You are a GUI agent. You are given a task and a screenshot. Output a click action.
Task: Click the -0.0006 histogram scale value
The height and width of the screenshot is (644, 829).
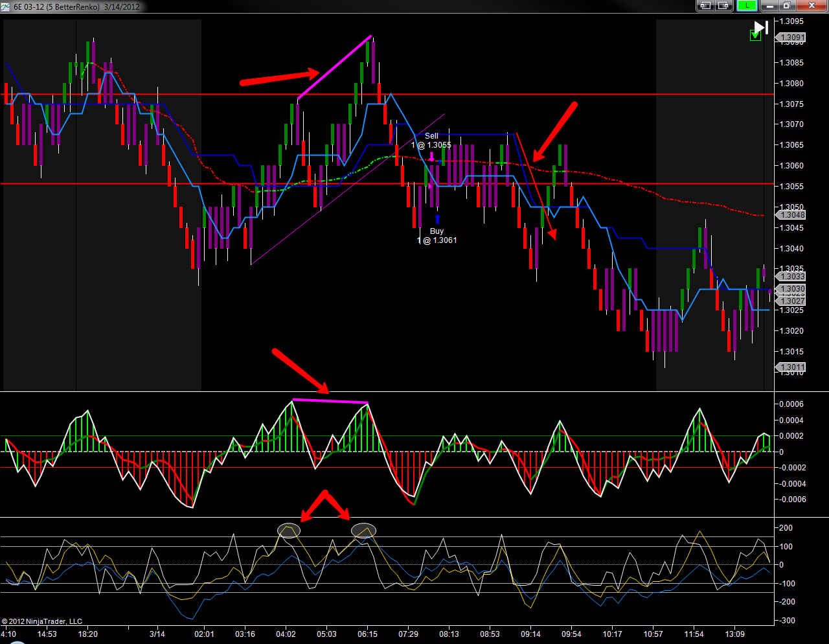(x=791, y=500)
